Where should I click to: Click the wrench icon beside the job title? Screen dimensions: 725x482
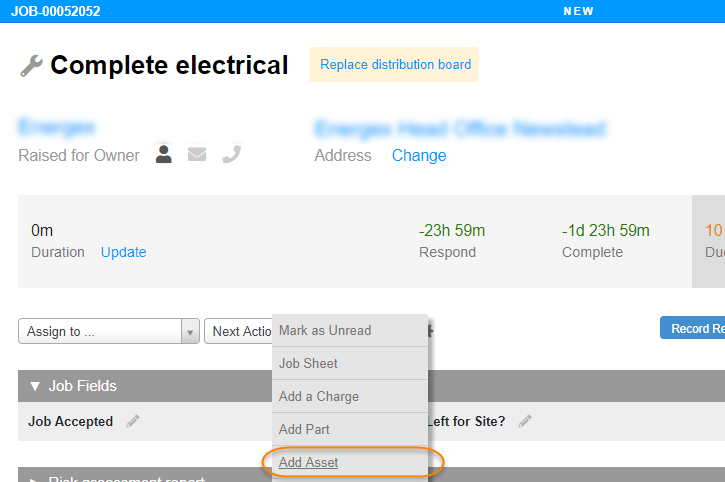[31, 66]
